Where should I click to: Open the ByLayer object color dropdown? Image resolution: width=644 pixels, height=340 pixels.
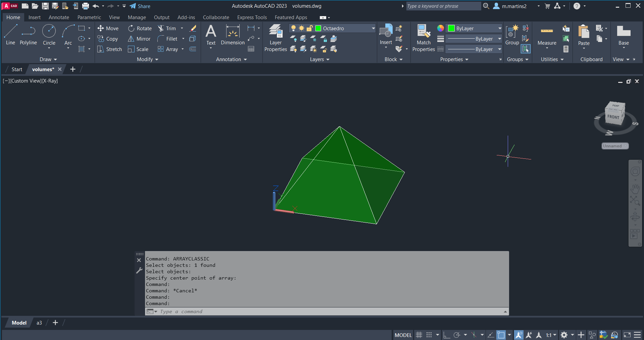pyautogui.click(x=499, y=29)
